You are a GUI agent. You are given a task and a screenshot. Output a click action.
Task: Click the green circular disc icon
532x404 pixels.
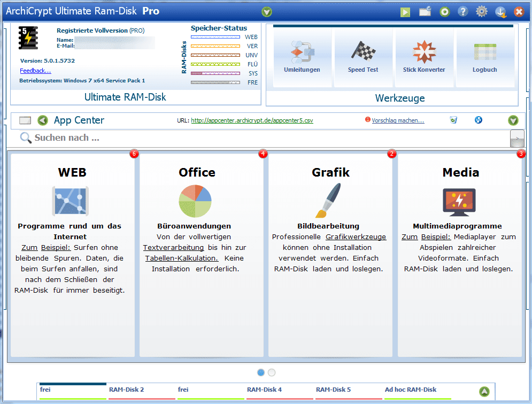pyautogui.click(x=444, y=12)
